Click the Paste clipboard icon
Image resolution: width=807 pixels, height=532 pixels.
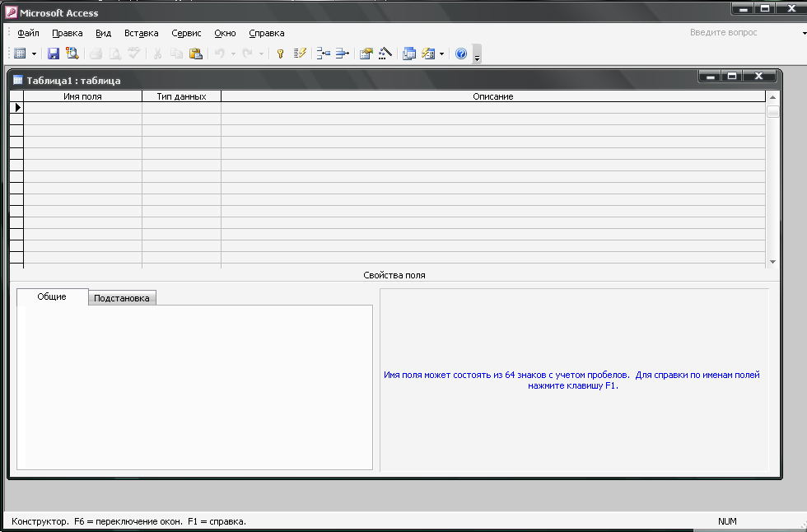point(196,54)
